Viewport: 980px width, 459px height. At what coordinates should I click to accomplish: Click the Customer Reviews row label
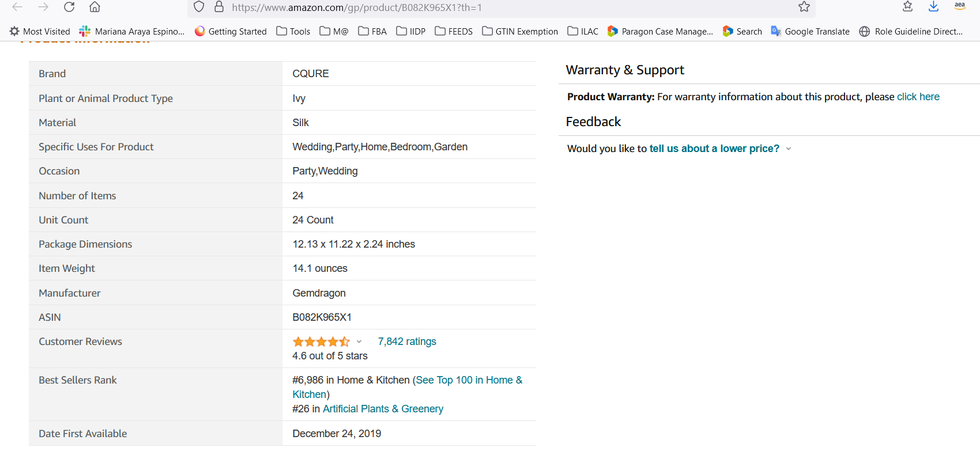(81, 342)
